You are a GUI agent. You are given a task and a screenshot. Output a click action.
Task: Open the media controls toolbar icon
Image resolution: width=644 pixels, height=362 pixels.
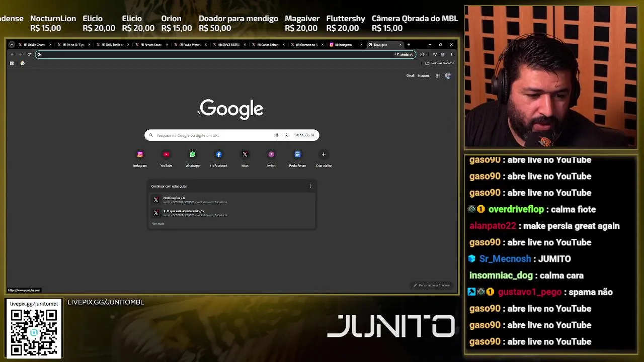435,54
